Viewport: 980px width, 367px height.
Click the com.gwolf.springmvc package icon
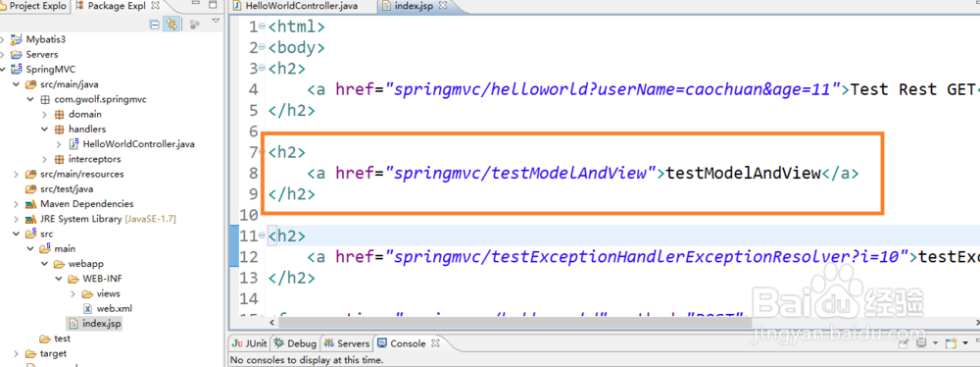[44, 99]
